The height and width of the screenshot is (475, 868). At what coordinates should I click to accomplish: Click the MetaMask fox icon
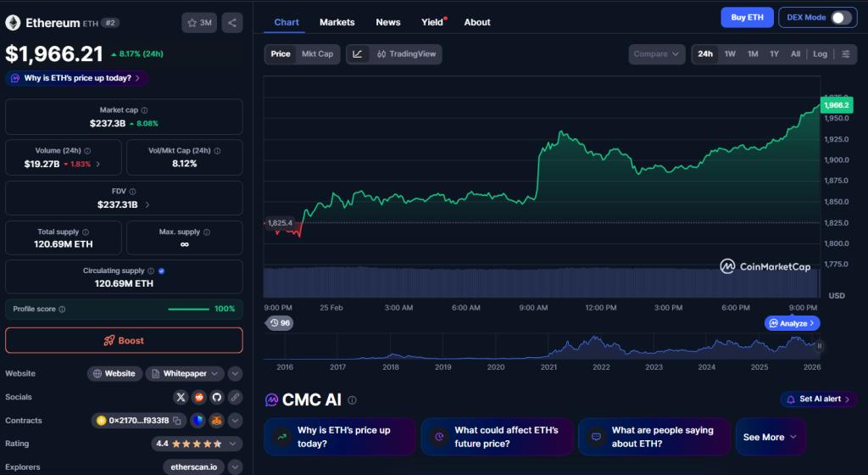pos(216,420)
